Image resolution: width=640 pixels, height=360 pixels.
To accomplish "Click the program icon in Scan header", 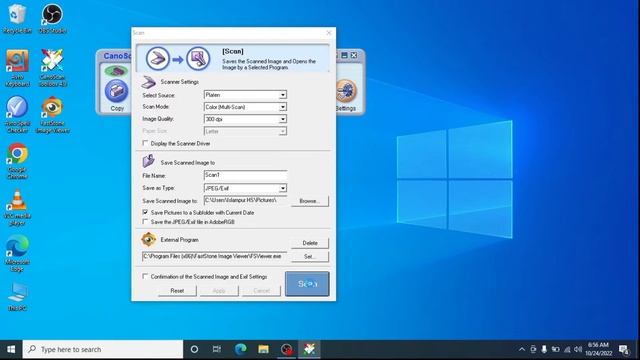I will pos(198,59).
